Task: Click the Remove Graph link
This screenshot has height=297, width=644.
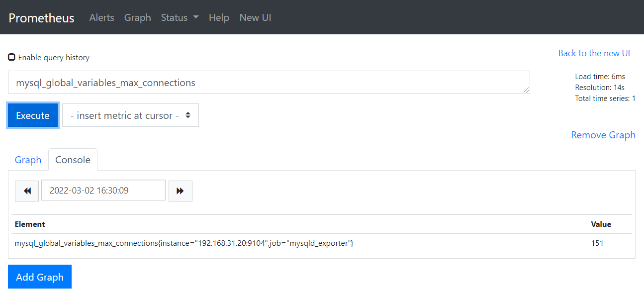Action: click(x=603, y=135)
